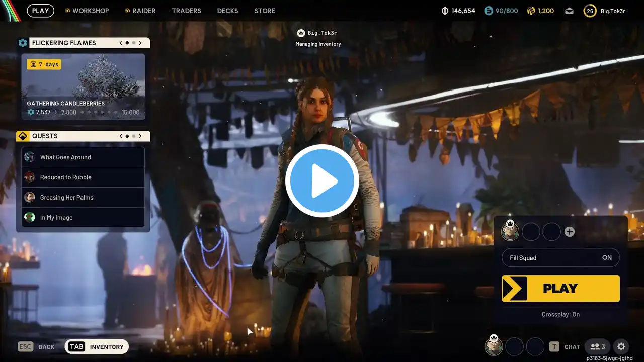Click the BACK button
Image resolution: width=644 pixels, height=362 pixels.
[x=46, y=347]
